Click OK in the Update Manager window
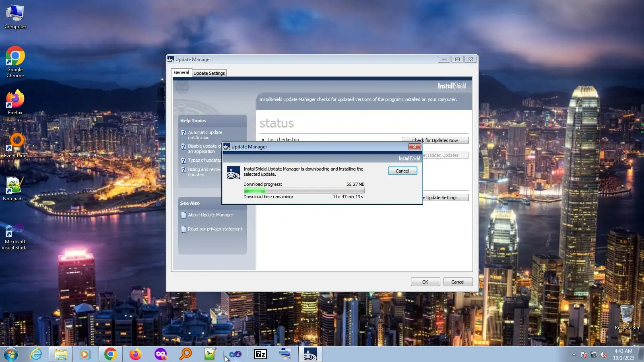Image resolution: width=644 pixels, height=362 pixels. click(x=425, y=282)
